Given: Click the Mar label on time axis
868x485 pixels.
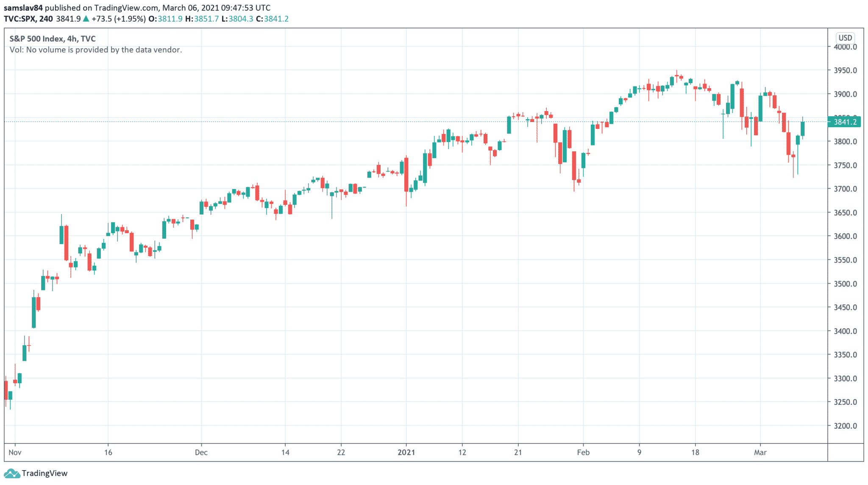Looking at the screenshot, I should (x=760, y=452).
